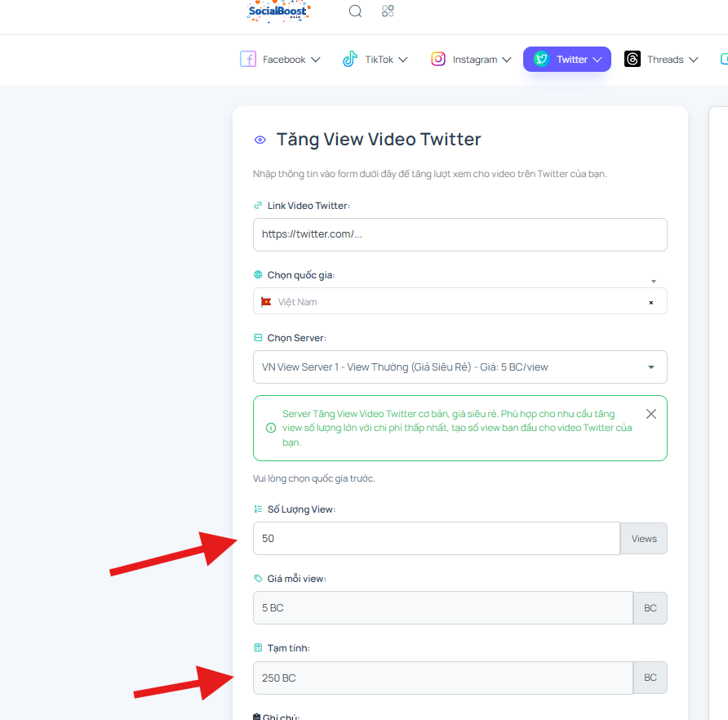The image size is (728, 720).
Task: Click the Threads icon in navigation
Action: [x=633, y=59]
